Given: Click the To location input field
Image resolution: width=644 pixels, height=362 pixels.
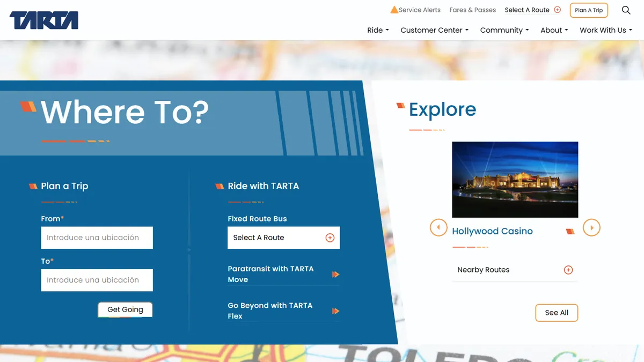Looking at the screenshot, I should 97,280.
